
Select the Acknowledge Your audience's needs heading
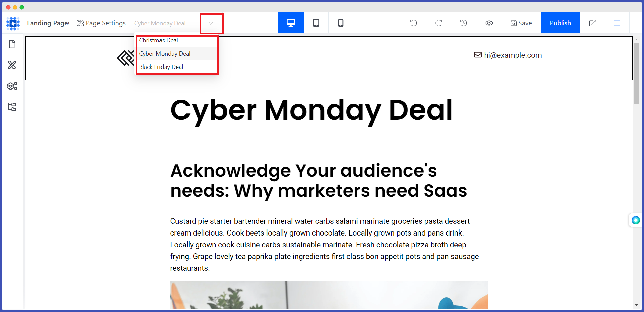(319, 181)
